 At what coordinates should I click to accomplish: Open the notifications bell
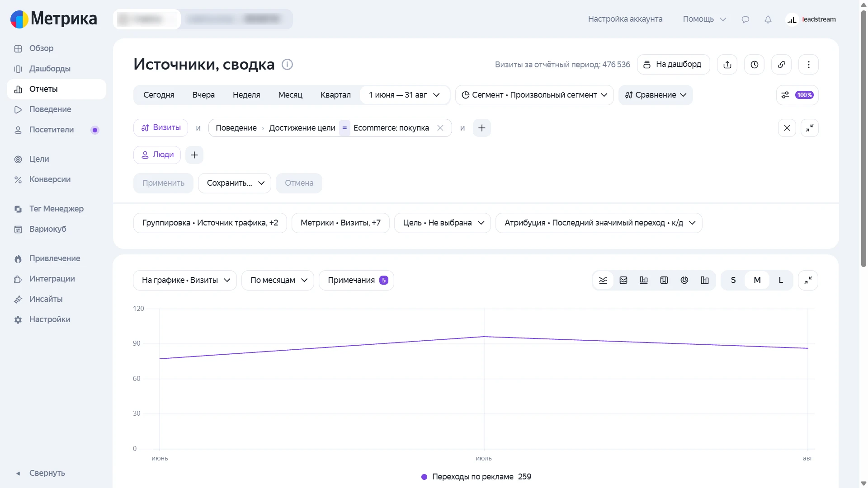coord(768,19)
